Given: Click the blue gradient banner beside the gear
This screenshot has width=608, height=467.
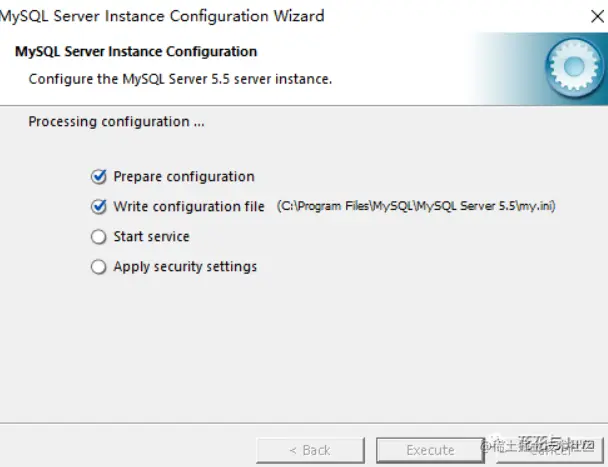Looking at the screenshot, I should coord(500,65).
